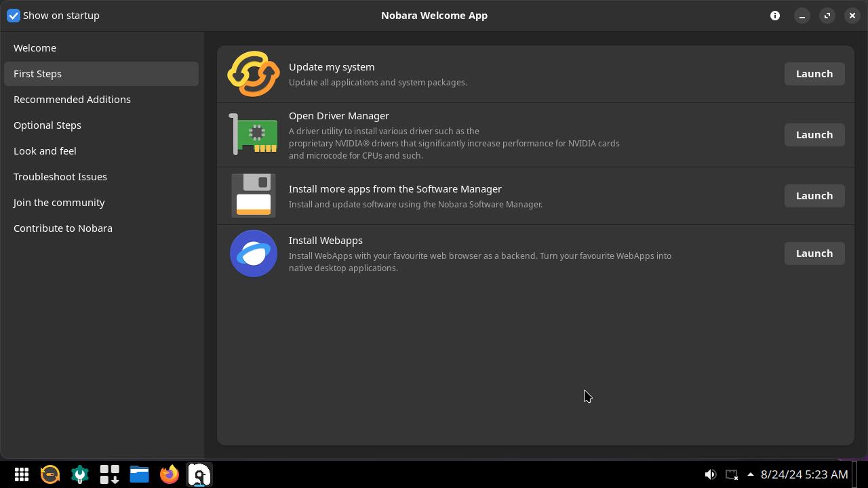Click the yellow update arrows icon in list
The height and width of the screenshot is (488, 868).
click(254, 74)
